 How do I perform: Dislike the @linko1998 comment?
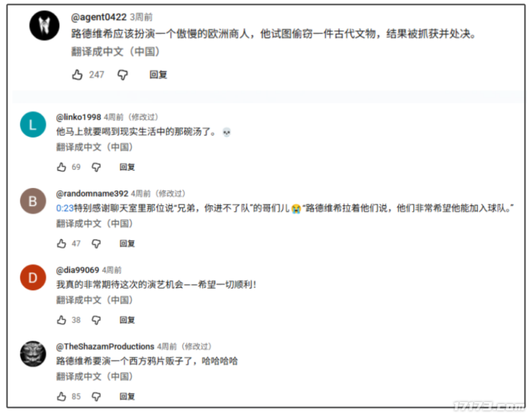click(97, 167)
